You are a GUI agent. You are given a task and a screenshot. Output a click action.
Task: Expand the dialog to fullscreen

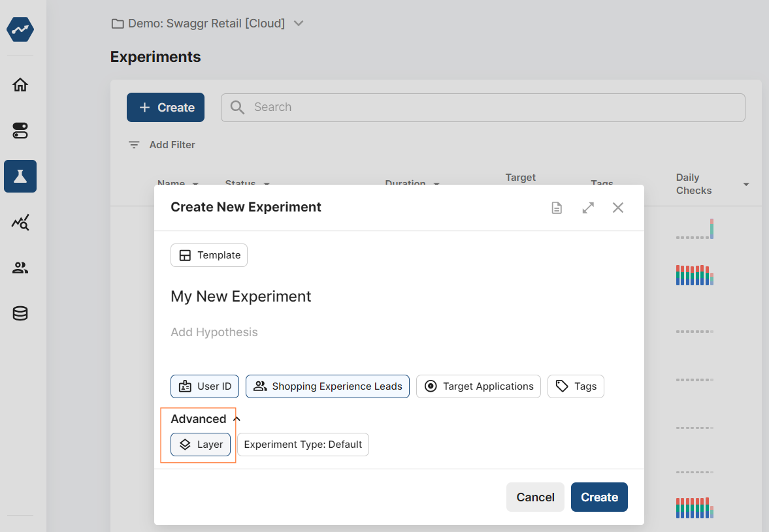pos(587,207)
